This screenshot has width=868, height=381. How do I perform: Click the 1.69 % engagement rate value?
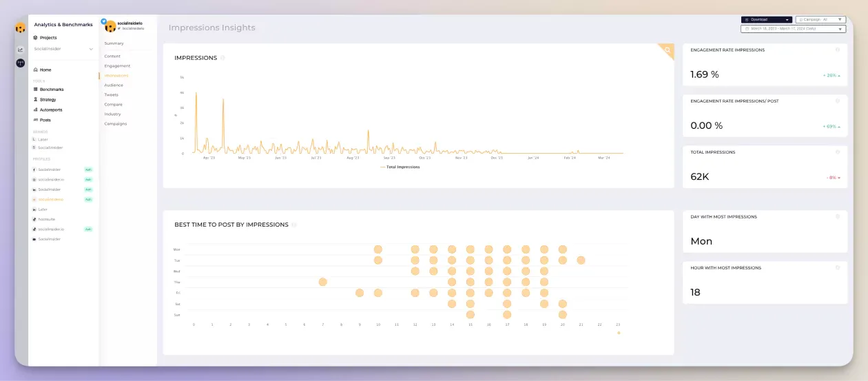point(705,74)
